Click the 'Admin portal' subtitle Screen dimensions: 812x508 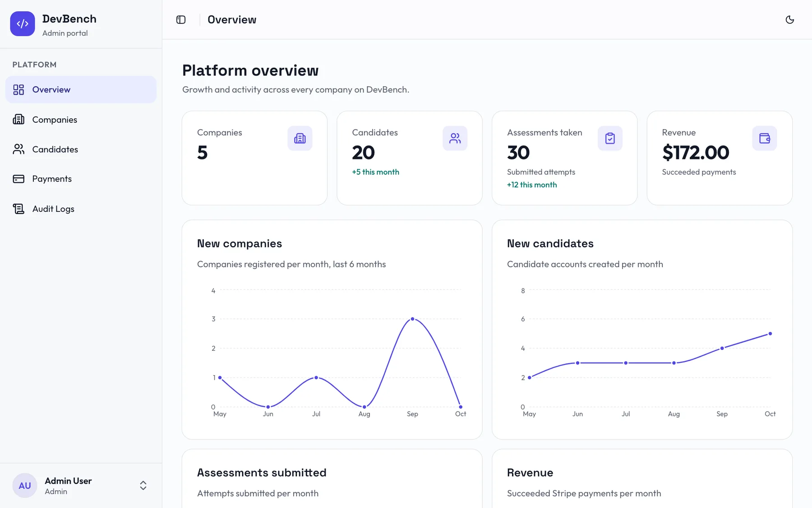coord(65,33)
